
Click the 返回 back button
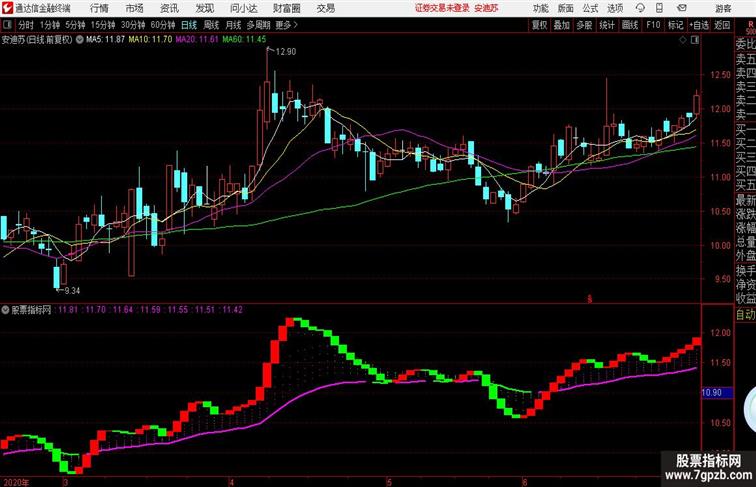click(x=722, y=25)
